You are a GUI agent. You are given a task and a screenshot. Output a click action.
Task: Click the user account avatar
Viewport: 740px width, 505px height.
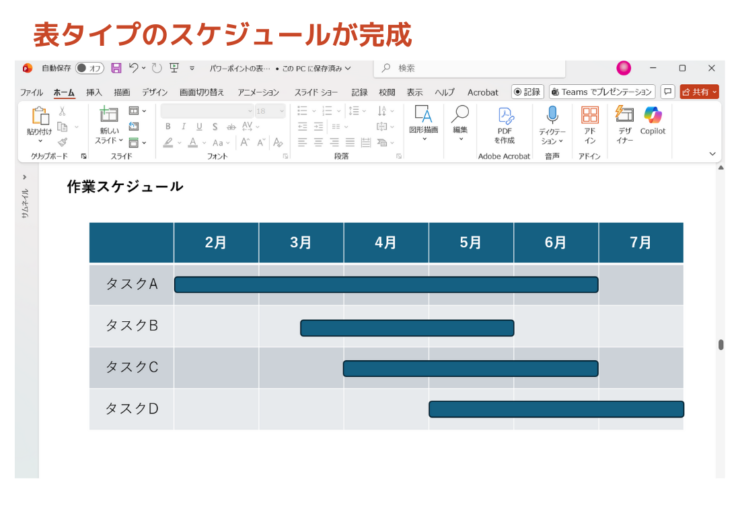click(623, 68)
